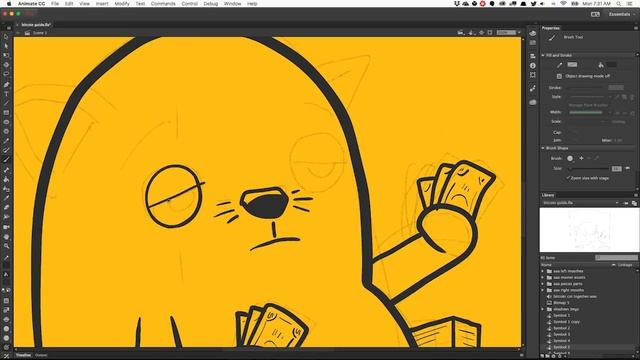
Task: Click the library preview thumbnail
Action: tap(588, 230)
